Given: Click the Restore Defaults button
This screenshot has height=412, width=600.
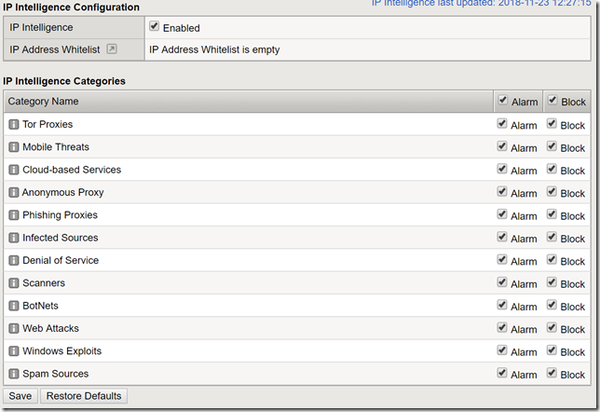Looking at the screenshot, I should pos(84,396).
